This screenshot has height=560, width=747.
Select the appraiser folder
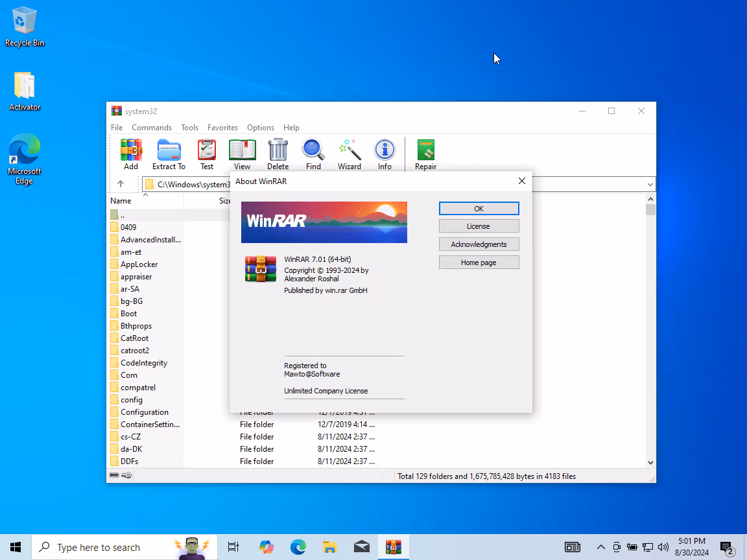point(131,277)
